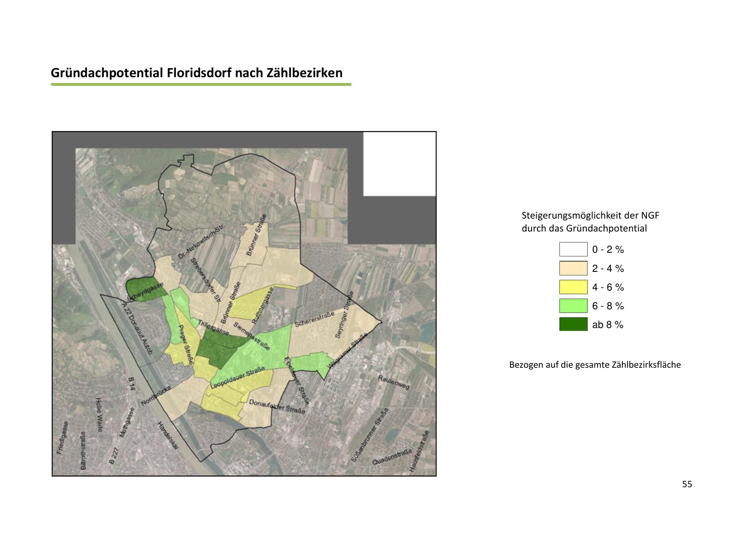Click the beige 2 - 4 % legend swatch
The image size is (756, 534).
pyautogui.click(x=573, y=268)
